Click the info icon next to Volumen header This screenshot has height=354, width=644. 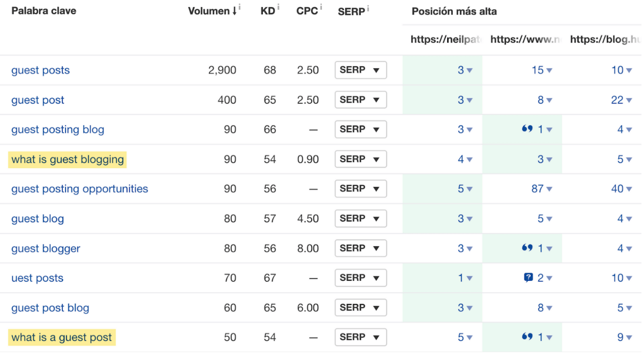(x=239, y=7)
